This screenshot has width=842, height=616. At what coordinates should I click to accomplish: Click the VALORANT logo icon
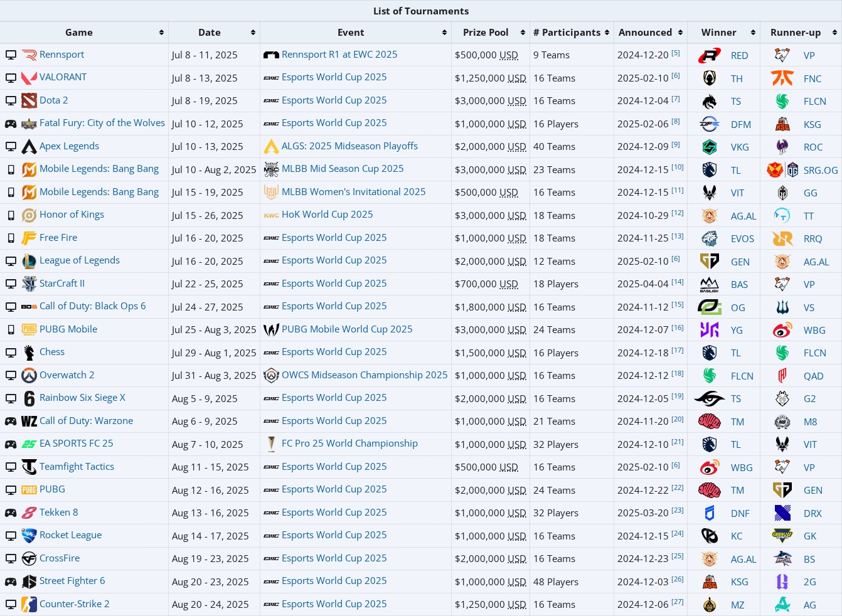pyautogui.click(x=29, y=78)
